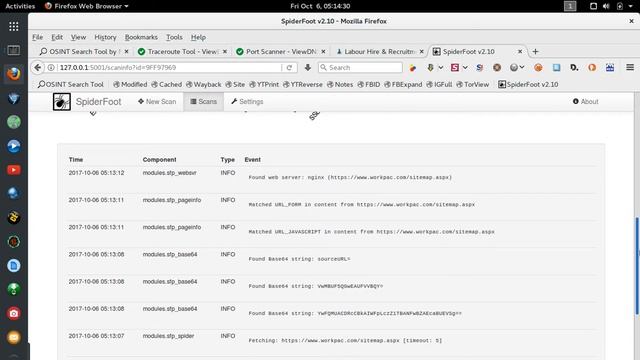Image resolution: width=640 pixels, height=360 pixels.
Task: Open Firefox Web Browser app menu
Action: click(x=87, y=6)
